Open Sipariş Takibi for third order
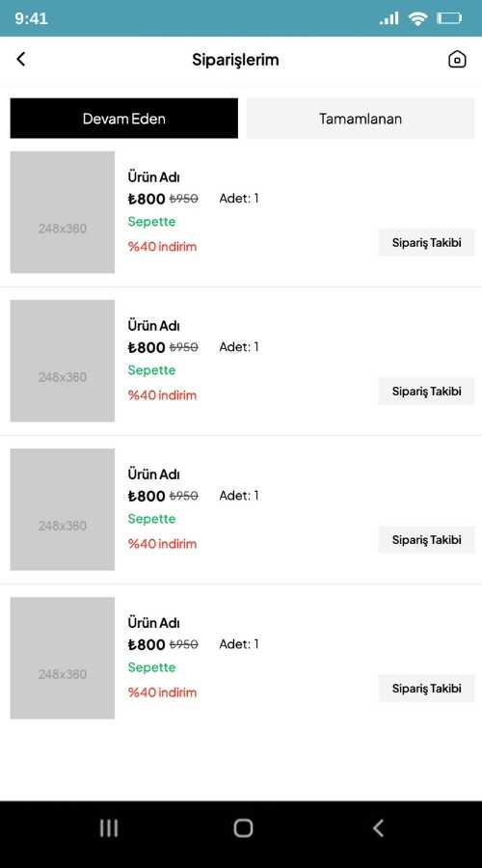The width and height of the screenshot is (482, 868). [426, 540]
